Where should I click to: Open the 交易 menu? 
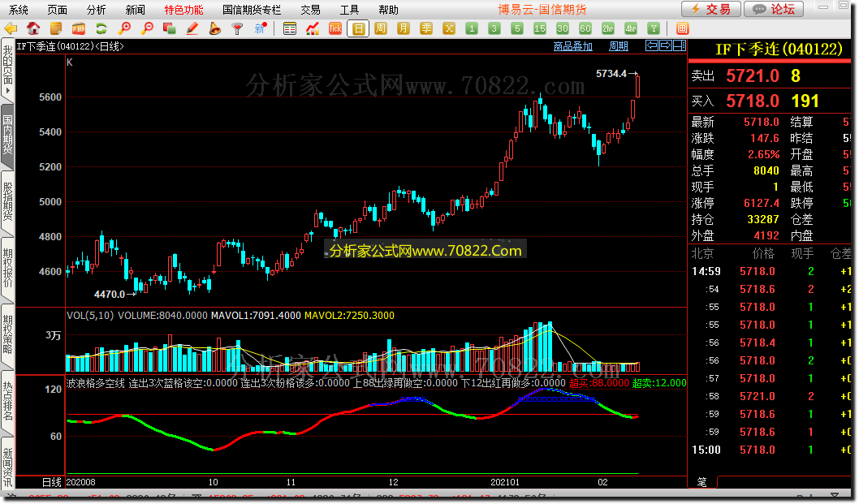tap(311, 10)
